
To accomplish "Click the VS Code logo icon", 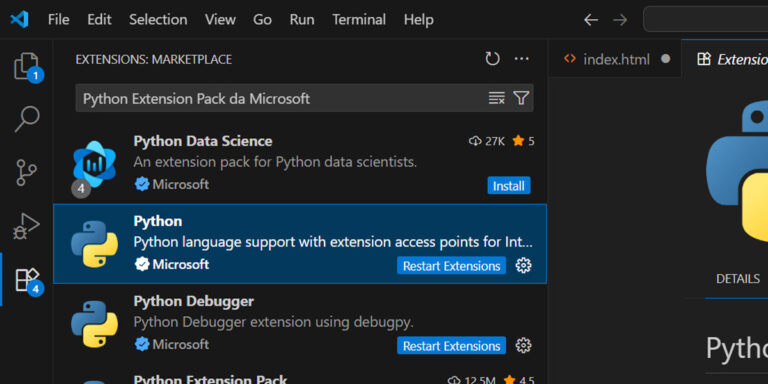I will 19,20.
